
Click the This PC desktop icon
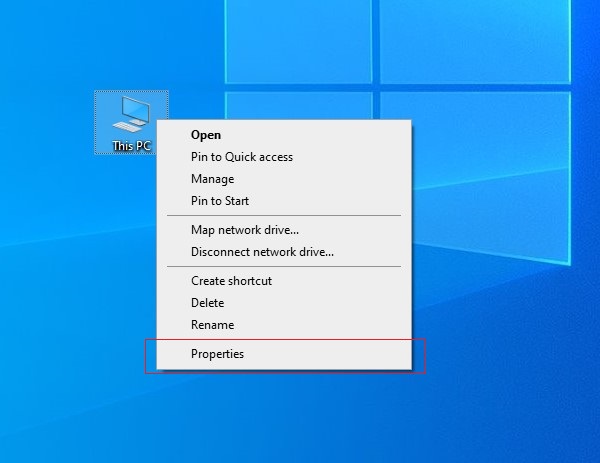(x=131, y=122)
